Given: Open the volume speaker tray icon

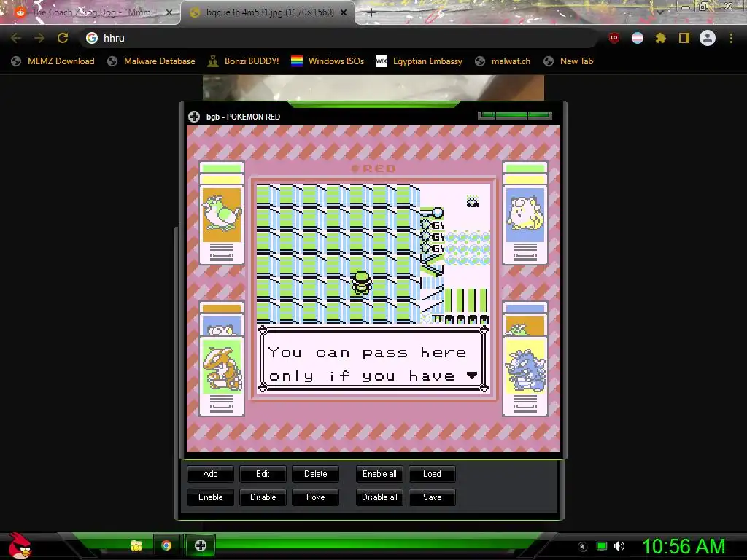Looking at the screenshot, I should [619, 546].
